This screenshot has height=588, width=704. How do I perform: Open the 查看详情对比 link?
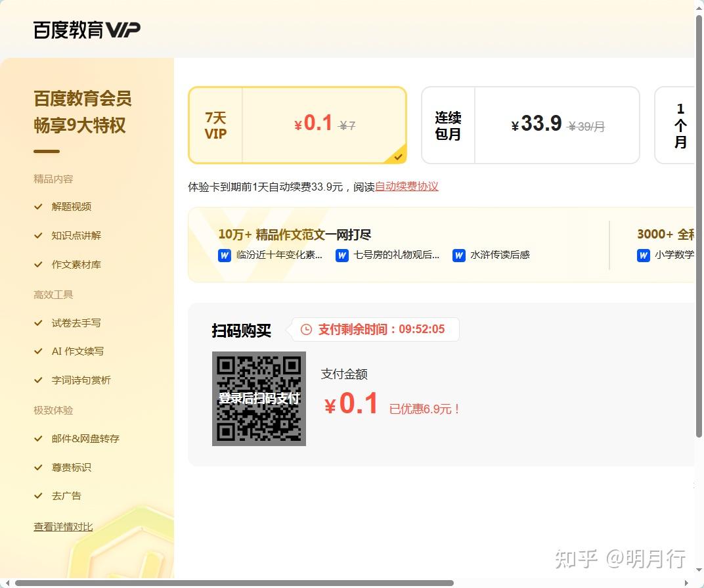tap(63, 526)
